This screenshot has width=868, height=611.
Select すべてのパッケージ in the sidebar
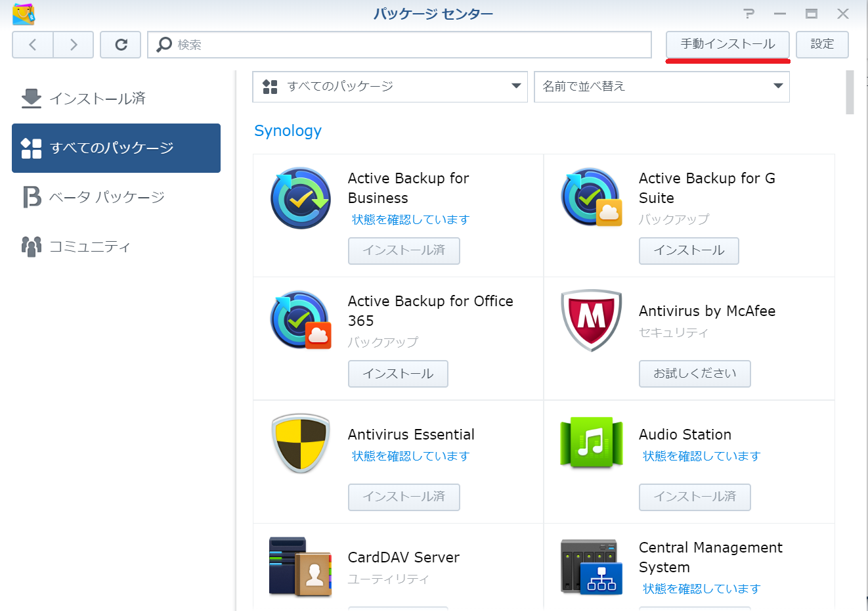point(116,148)
